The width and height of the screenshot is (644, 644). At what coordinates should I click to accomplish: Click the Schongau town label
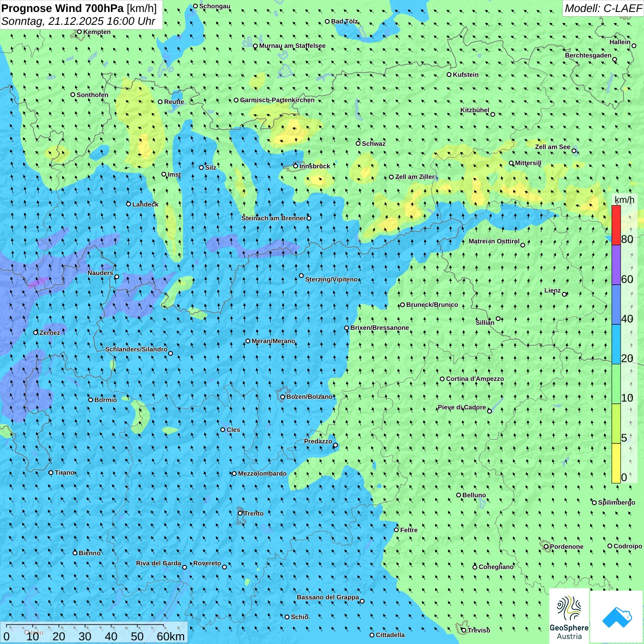[215, 6]
